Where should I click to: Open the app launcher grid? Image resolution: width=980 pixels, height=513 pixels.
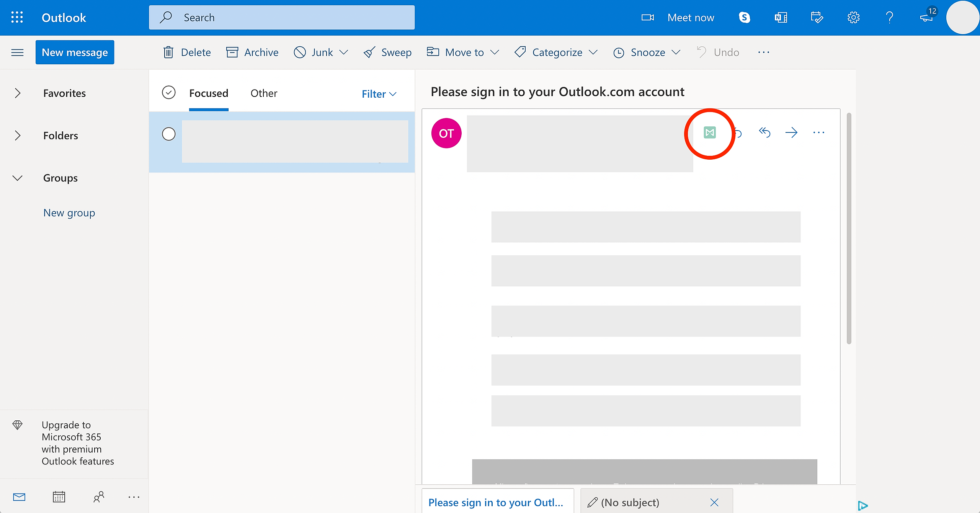point(17,17)
